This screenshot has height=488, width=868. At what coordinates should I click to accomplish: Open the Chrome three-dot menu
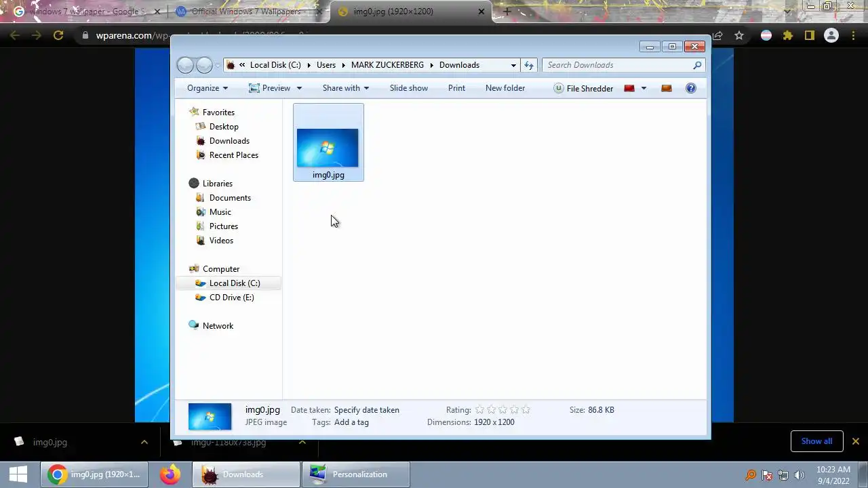853,35
